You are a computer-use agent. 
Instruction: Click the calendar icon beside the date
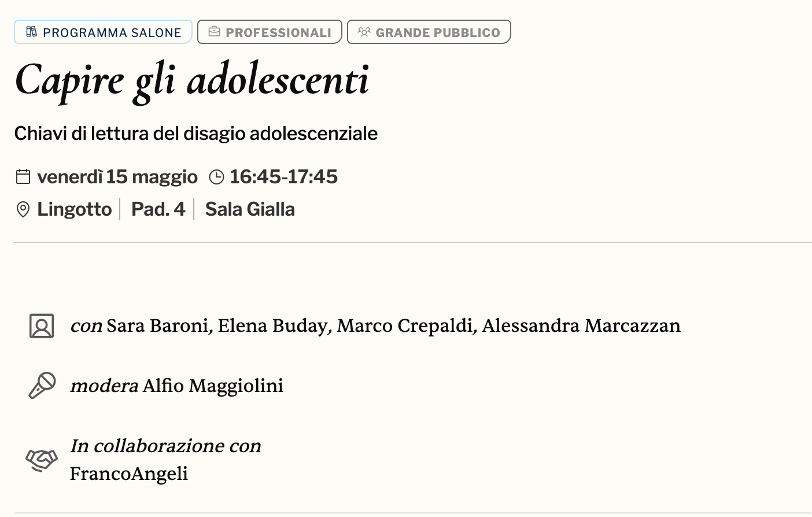(x=23, y=176)
